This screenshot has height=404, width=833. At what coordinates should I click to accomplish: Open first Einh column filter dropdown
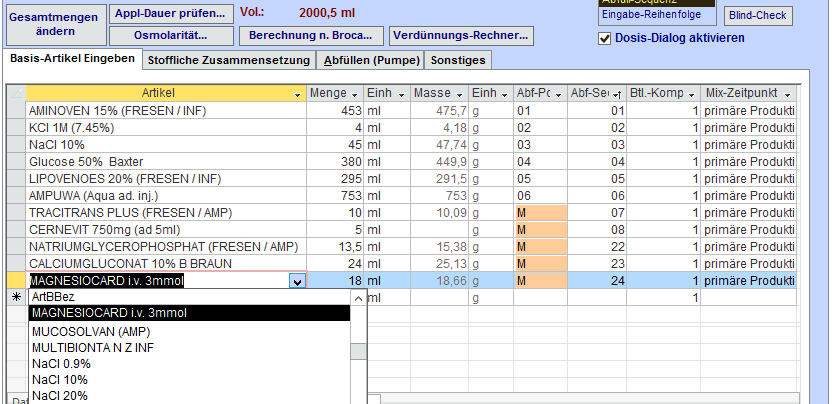401,94
